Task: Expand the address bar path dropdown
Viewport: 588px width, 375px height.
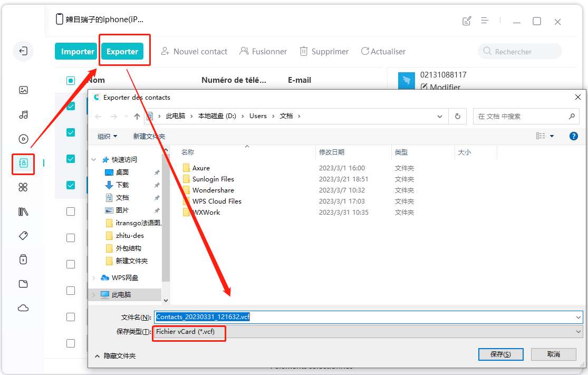Action: pos(440,116)
